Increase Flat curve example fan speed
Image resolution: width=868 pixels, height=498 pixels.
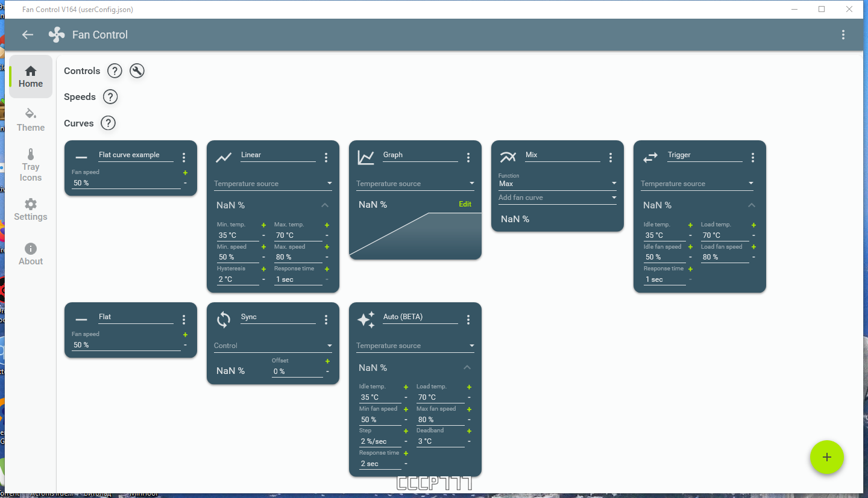coord(185,173)
